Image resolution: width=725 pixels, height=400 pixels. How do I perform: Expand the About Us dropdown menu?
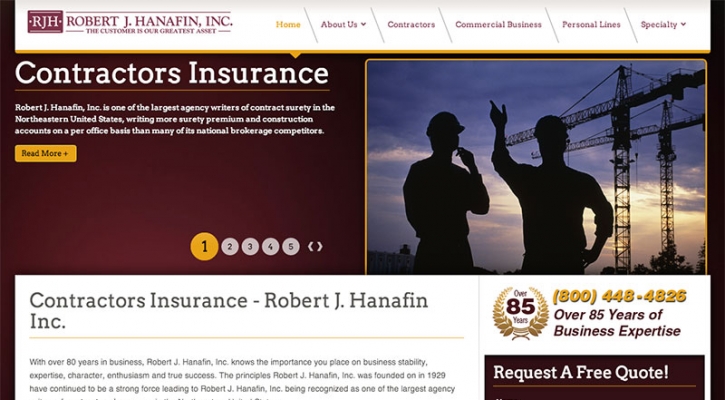click(343, 25)
